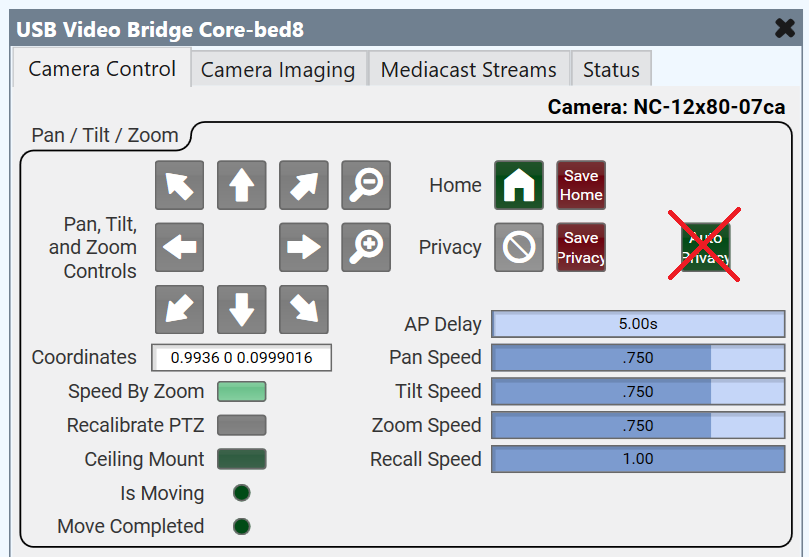
Task: Tilt camera up with the up arrow
Action: pos(242,185)
